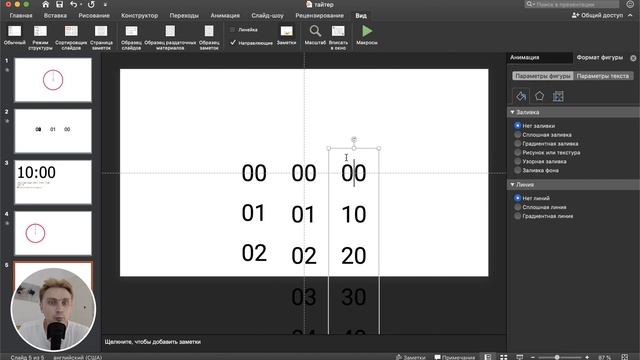Switch to normal view via status bar icon
The image size is (640, 360).
coord(488,357)
